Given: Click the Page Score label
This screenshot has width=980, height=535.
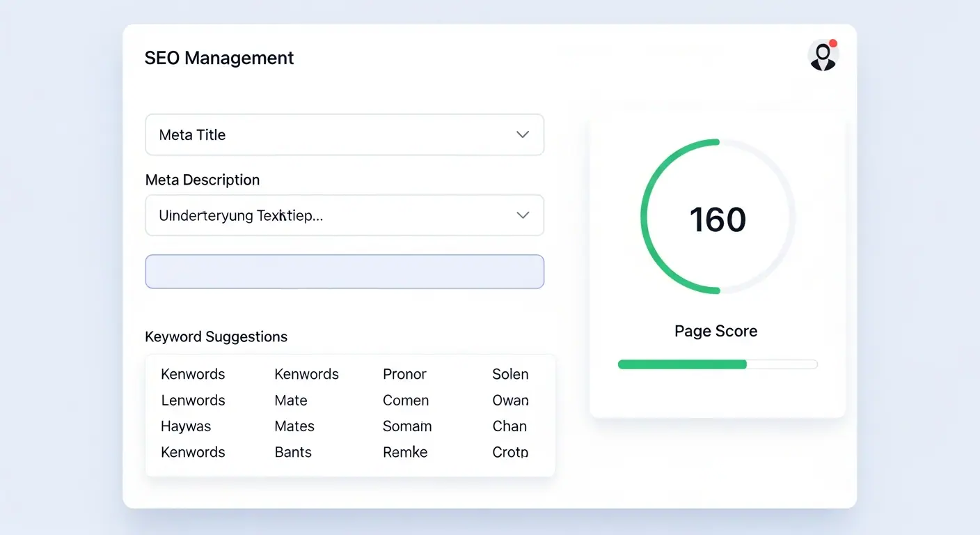Looking at the screenshot, I should point(716,331).
